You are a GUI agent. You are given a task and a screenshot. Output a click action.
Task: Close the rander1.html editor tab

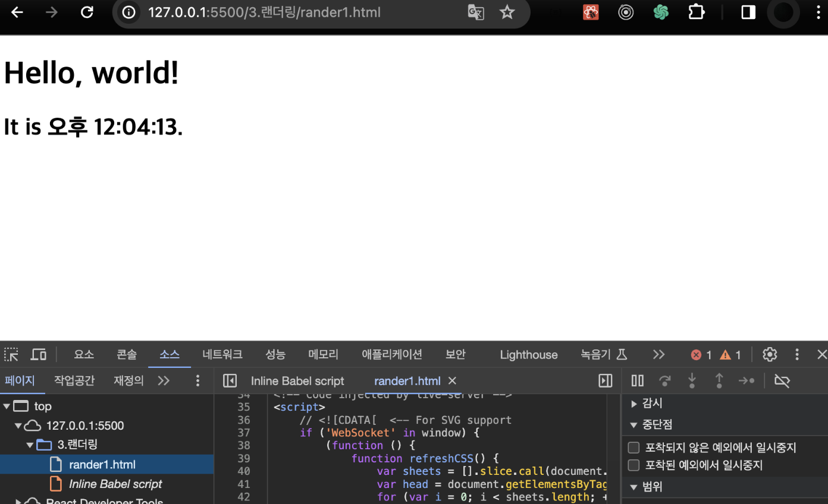click(452, 380)
